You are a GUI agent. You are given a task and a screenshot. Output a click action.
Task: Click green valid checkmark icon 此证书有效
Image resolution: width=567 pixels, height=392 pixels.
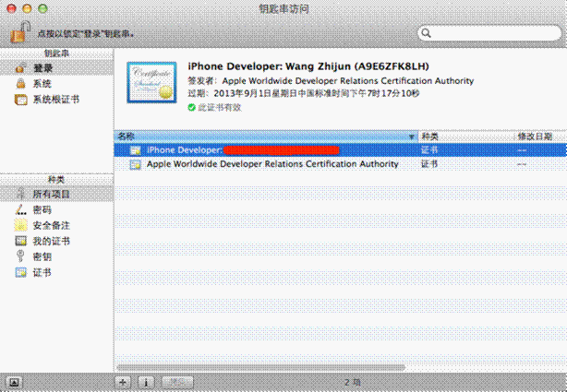(x=192, y=107)
